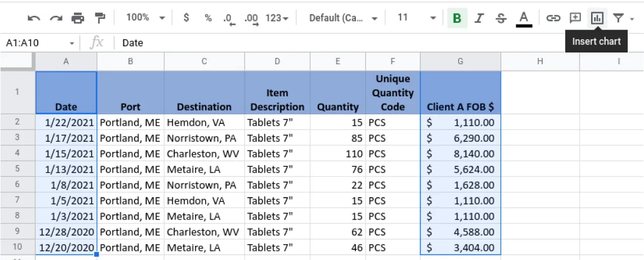
Task: Select column H header
Action: coord(540,61)
